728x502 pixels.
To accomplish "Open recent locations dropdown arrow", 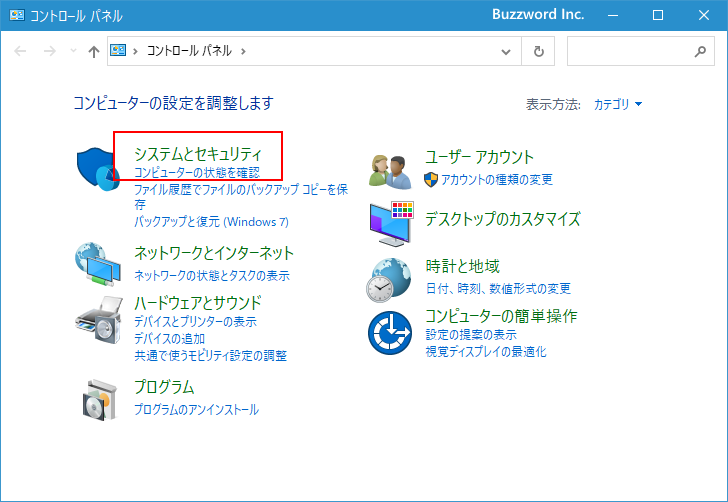I will [73, 51].
